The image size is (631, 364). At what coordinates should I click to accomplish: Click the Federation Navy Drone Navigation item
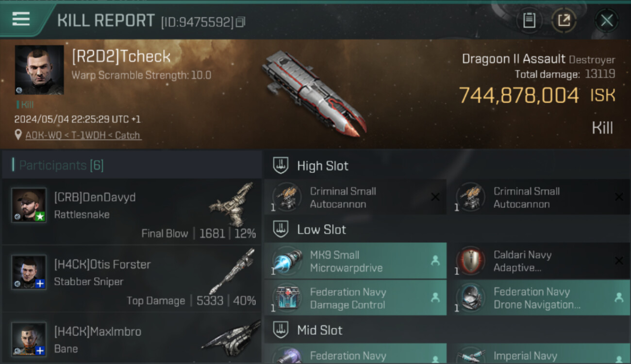point(539,298)
